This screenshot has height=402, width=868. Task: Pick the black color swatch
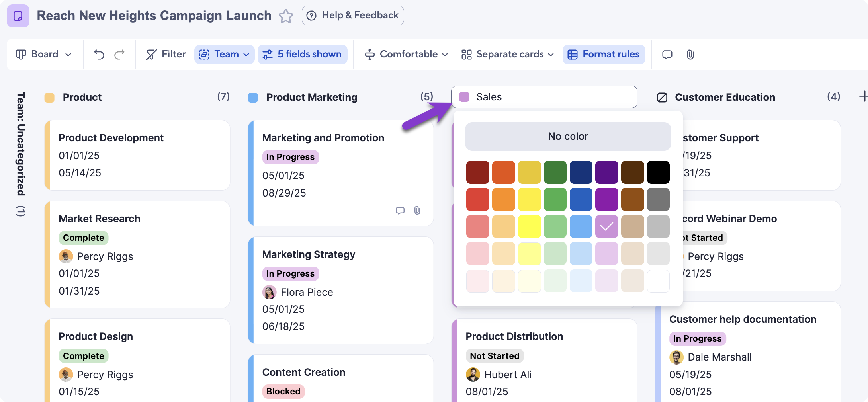point(658,172)
